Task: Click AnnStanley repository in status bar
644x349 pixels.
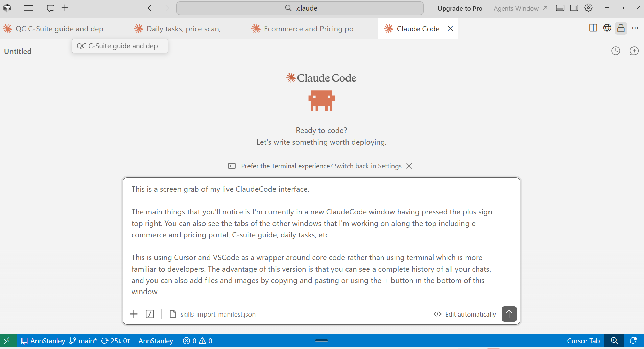Action: coord(43,341)
